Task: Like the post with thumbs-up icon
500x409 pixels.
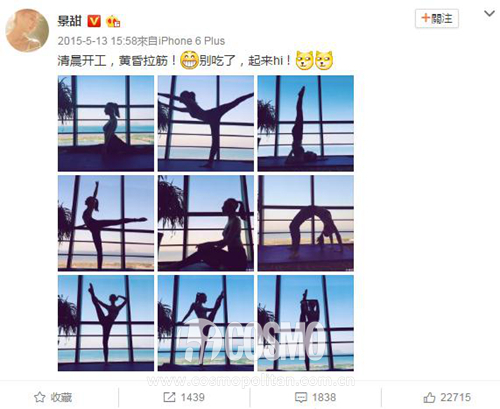Action: (429, 397)
